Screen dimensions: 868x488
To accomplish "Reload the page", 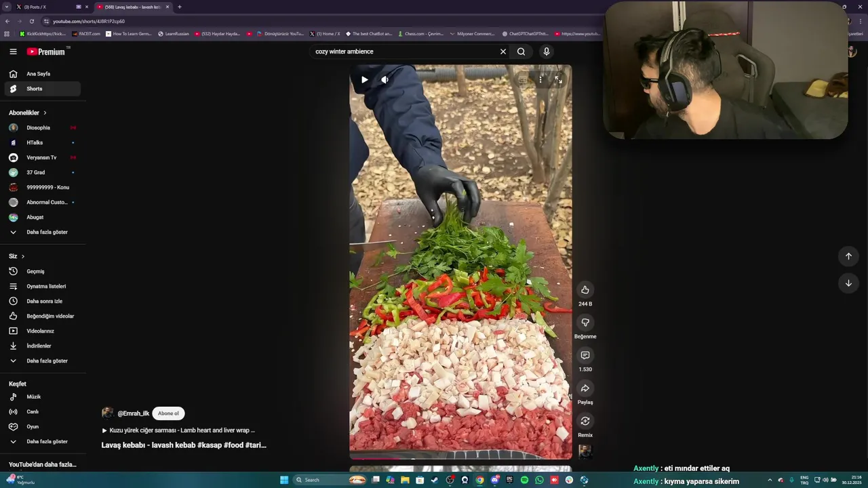I will (31, 21).
